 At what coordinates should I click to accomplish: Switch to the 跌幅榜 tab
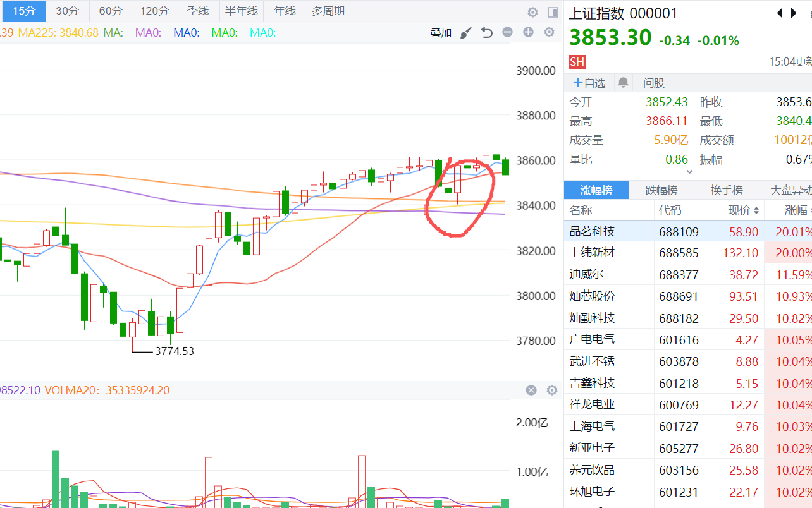tap(661, 190)
